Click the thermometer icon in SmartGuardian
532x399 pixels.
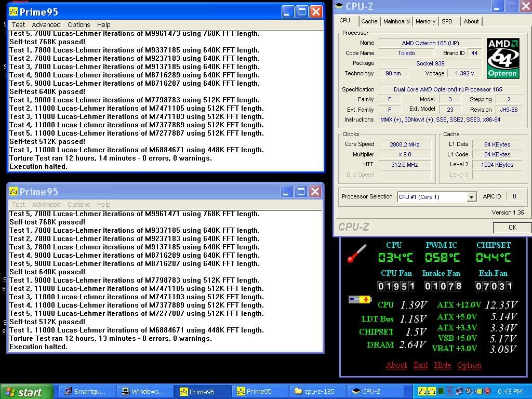[356, 253]
